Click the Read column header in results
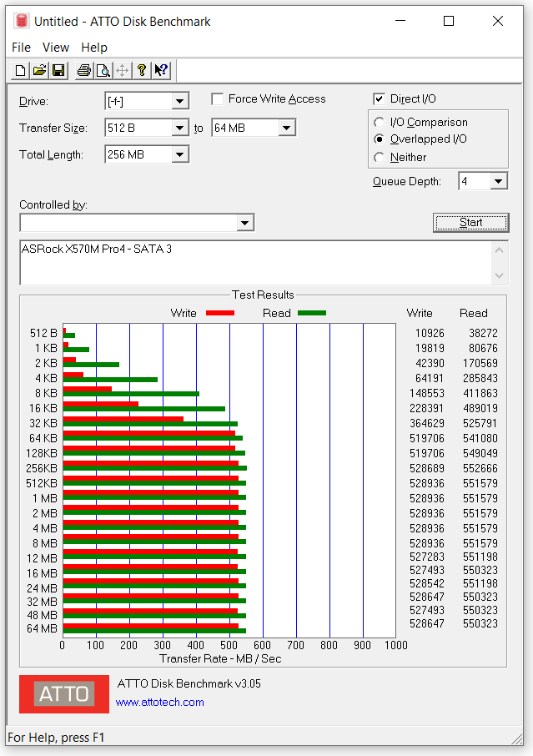Screen dimensions: 533x756 tap(474, 314)
